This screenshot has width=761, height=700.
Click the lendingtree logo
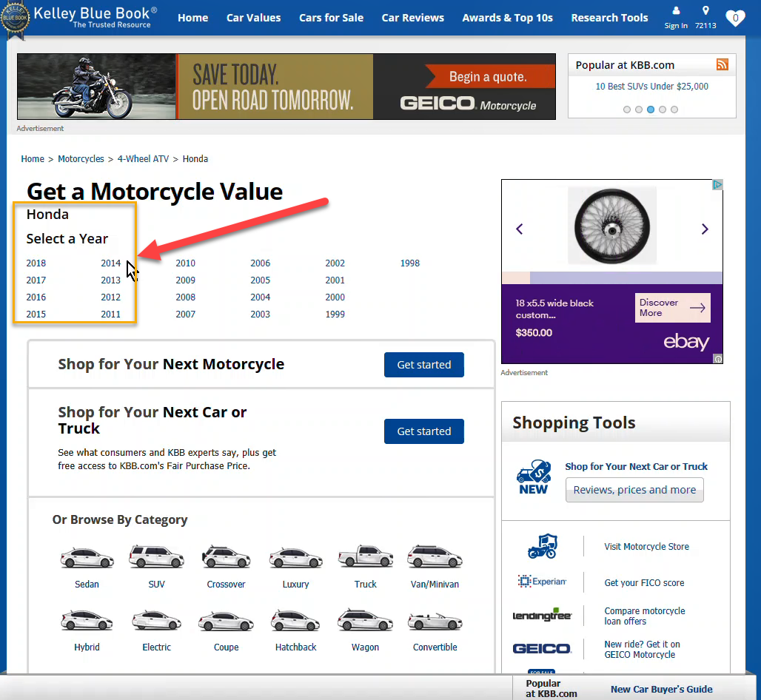point(542,615)
